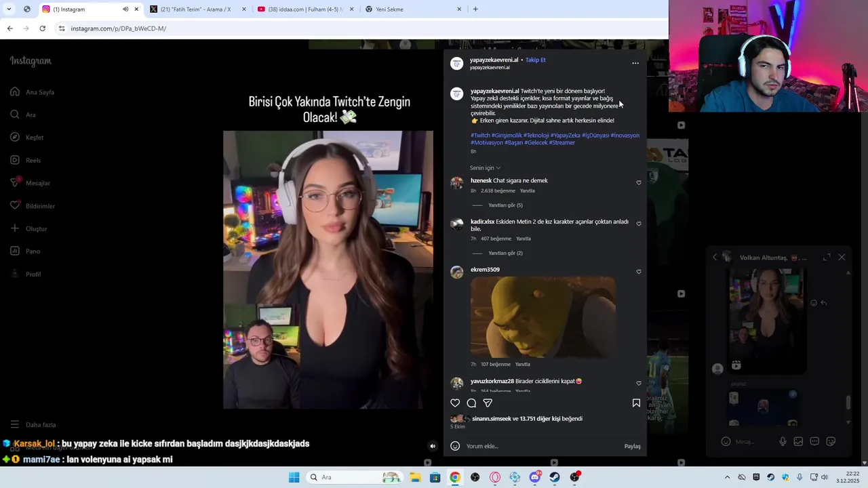Image resolution: width=868 pixels, height=488 pixels.
Task: Open the taskbar volume control
Action: pos(824,477)
